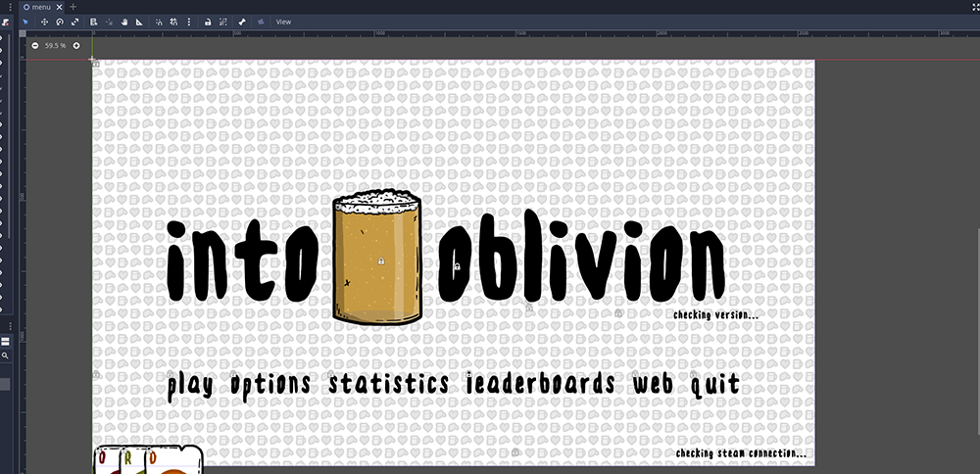Toggle grid snapping

point(173,22)
